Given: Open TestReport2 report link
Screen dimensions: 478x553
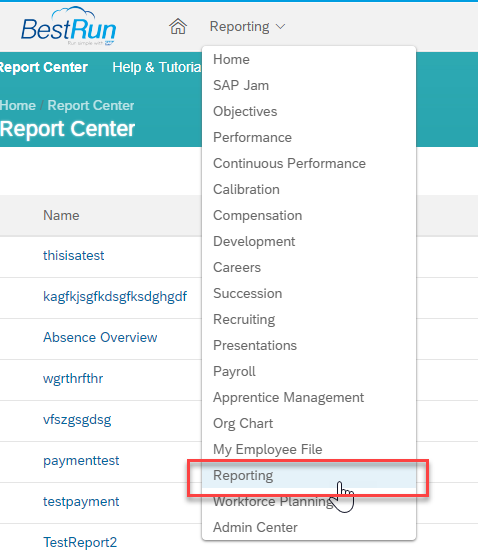Looking at the screenshot, I should pyautogui.click(x=80, y=542).
